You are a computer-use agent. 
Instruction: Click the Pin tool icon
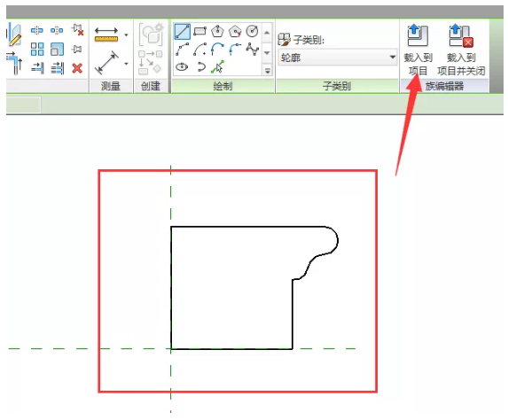coord(77,50)
